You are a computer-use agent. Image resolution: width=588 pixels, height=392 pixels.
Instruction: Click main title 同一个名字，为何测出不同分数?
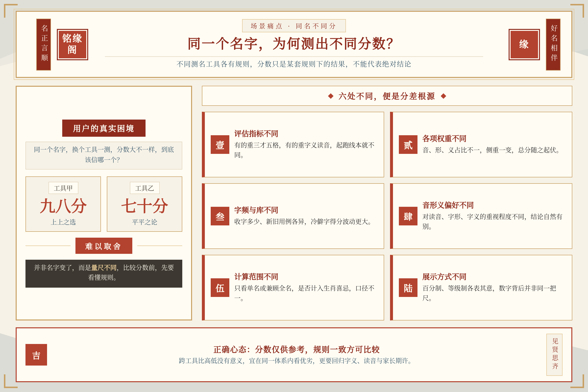pyautogui.click(x=290, y=44)
